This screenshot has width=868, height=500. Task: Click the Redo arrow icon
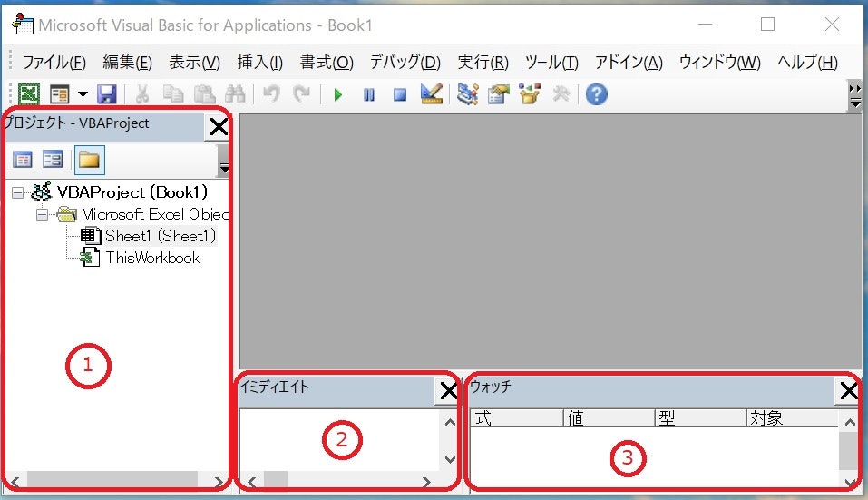pos(301,94)
